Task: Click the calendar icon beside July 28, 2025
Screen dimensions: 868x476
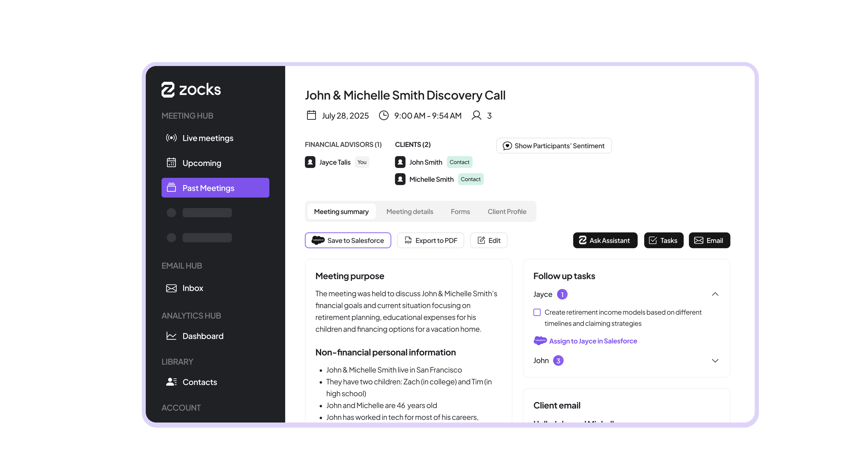Action: pos(311,115)
